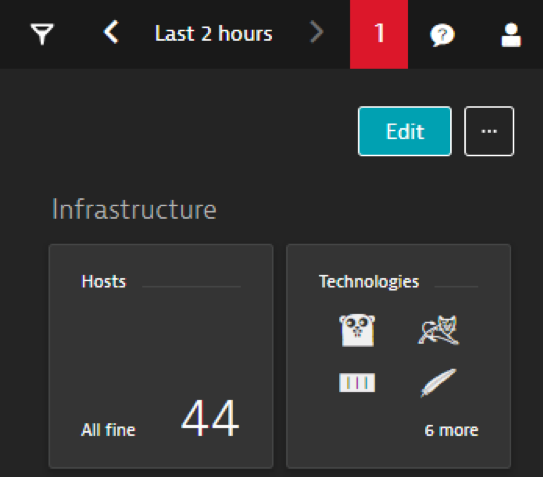The image size is (543, 477).
Task: Open the help chat bubble icon
Action: (442, 35)
